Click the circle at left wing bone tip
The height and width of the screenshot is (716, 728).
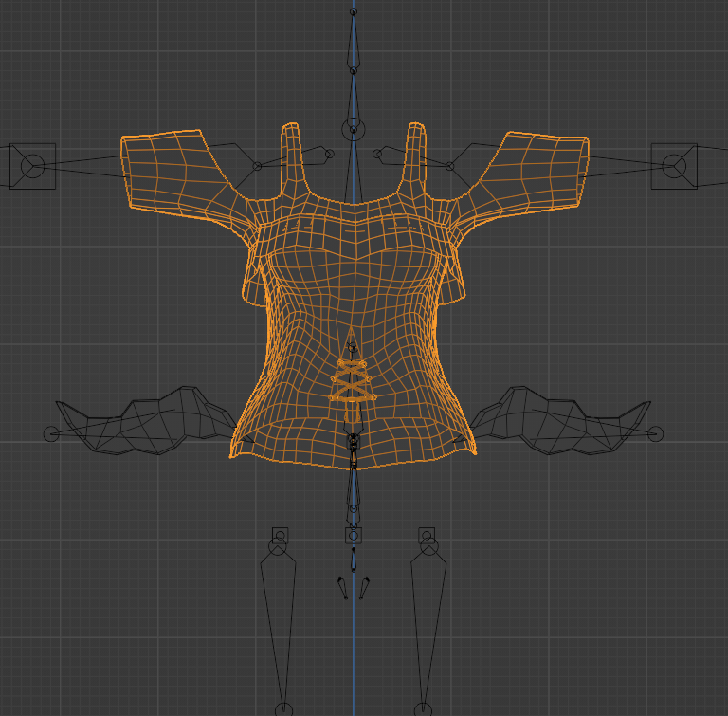click(x=51, y=434)
